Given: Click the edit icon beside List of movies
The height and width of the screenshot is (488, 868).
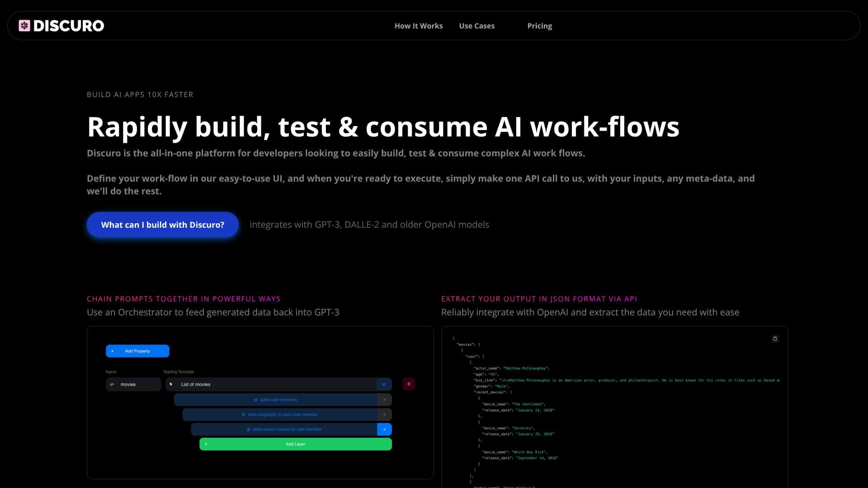Looking at the screenshot, I should 384,385.
